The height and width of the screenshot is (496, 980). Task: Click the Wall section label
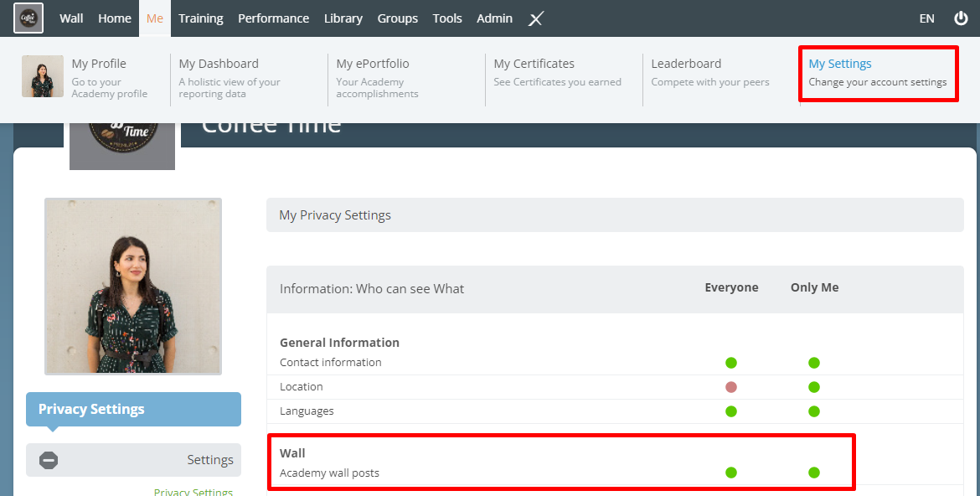(x=292, y=453)
